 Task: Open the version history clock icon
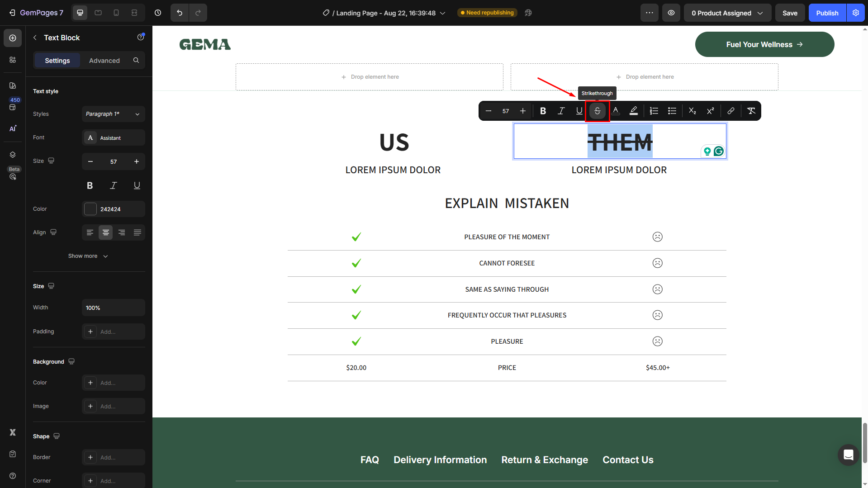point(158,13)
